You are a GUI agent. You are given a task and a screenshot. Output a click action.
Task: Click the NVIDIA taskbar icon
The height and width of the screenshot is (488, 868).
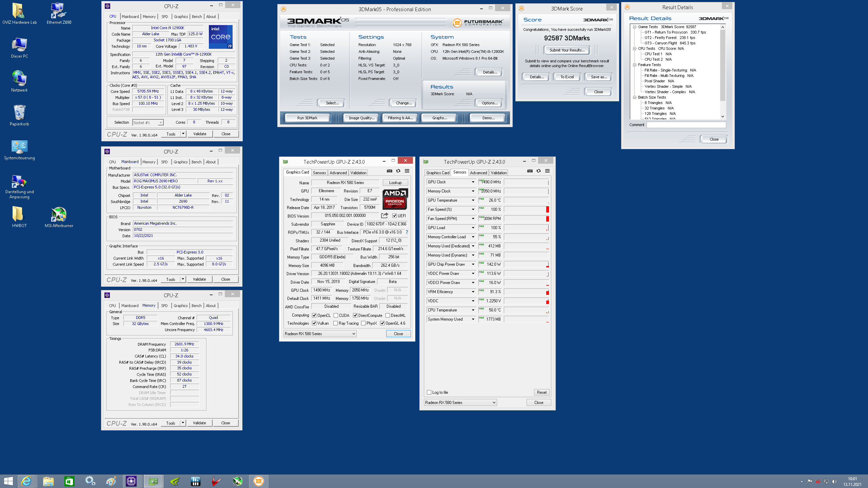175,481
